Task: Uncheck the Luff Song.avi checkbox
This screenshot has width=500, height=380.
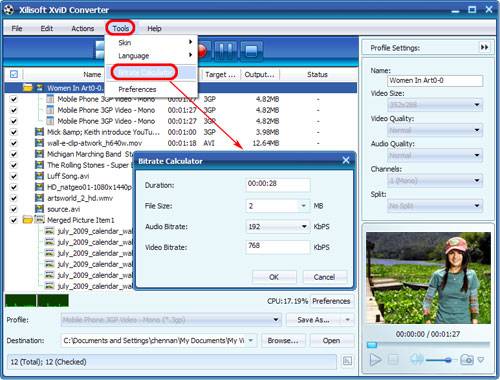Action: (x=14, y=176)
